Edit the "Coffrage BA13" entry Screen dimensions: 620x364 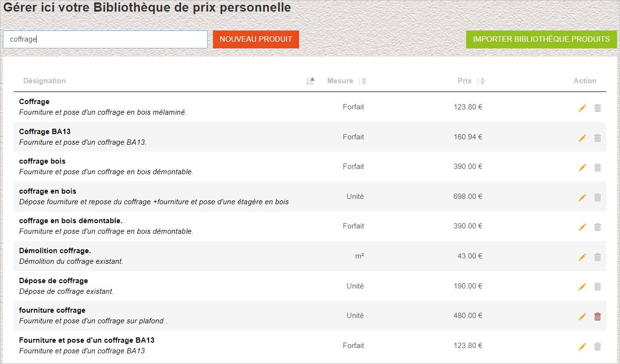coord(582,137)
